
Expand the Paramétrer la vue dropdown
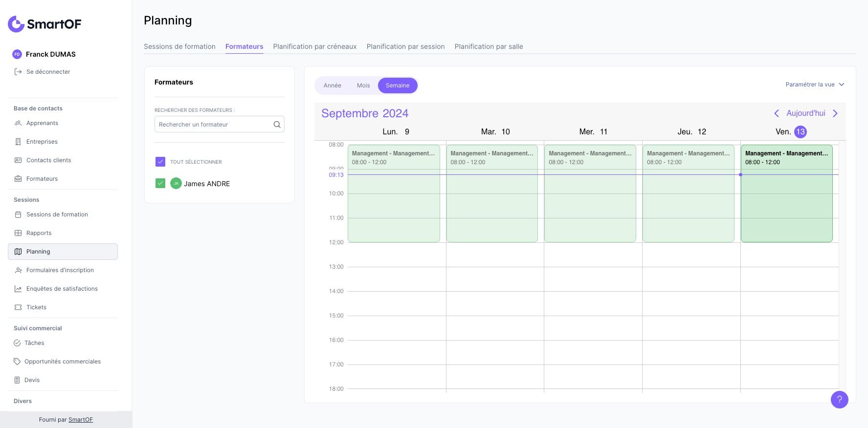(x=815, y=85)
